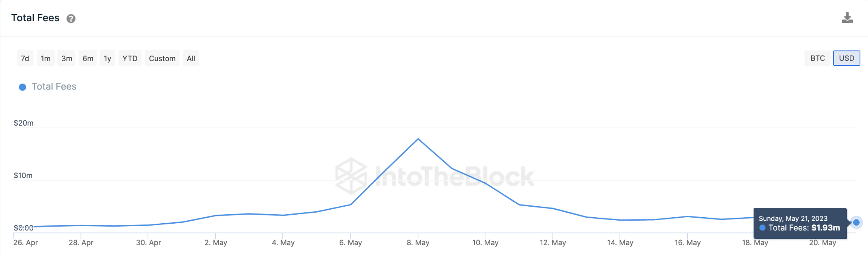
Task: Switch to the 3m tab
Action: [x=66, y=58]
